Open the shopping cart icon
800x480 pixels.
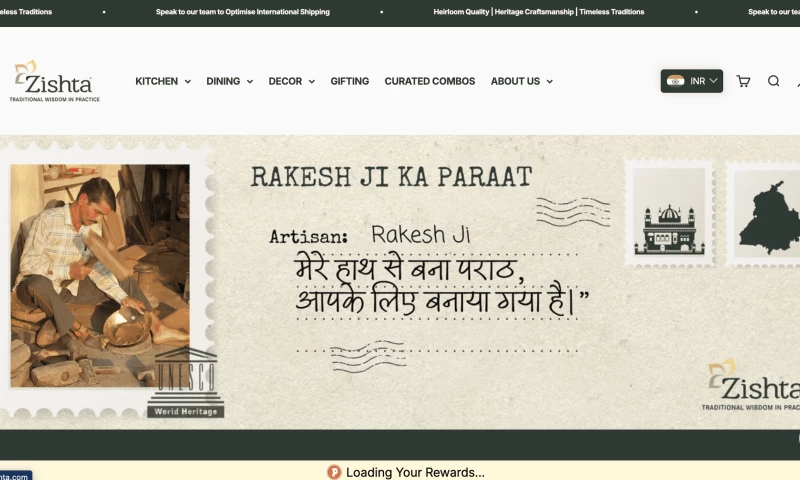[743, 81]
